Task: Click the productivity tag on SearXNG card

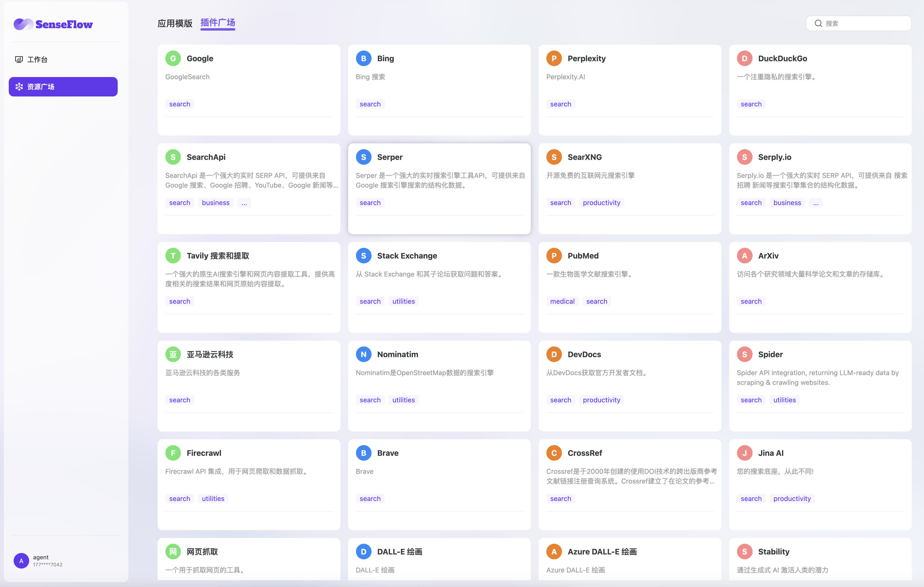Action: click(601, 202)
